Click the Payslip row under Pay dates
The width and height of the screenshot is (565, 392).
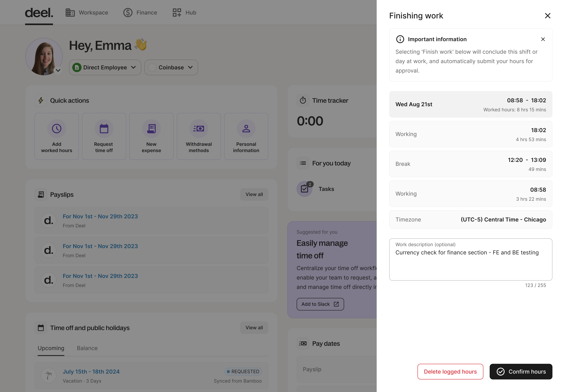(337, 369)
